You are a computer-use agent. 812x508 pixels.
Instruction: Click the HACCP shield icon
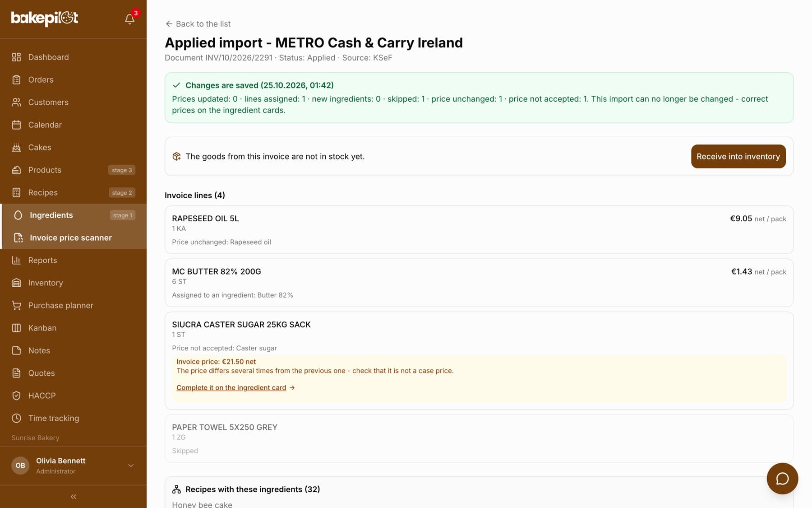(x=16, y=396)
